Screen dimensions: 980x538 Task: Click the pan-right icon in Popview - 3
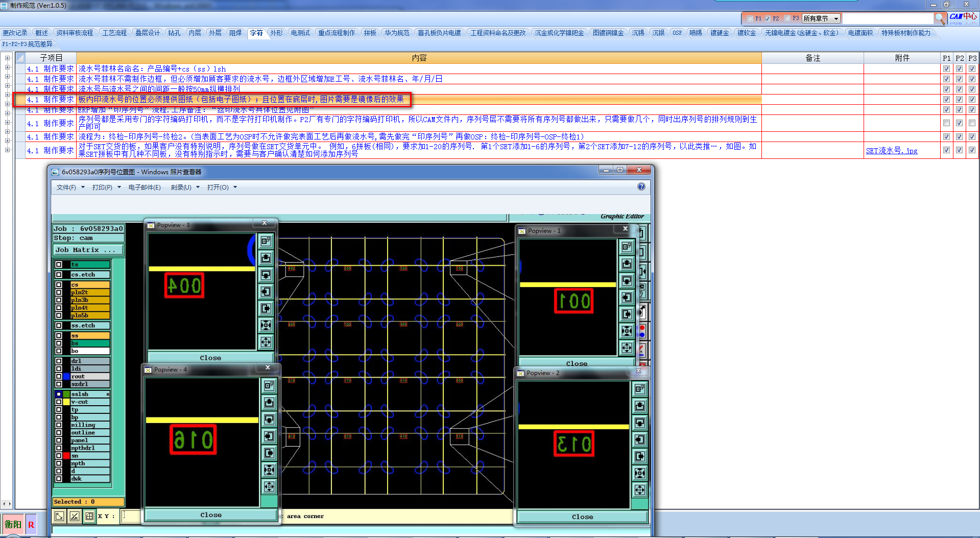pyautogui.click(x=266, y=309)
